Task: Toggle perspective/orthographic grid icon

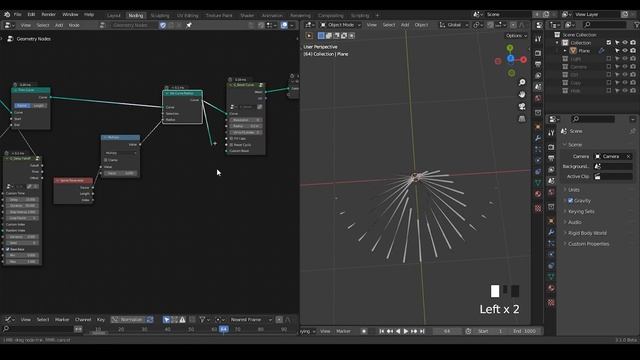Action: (522, 119)
